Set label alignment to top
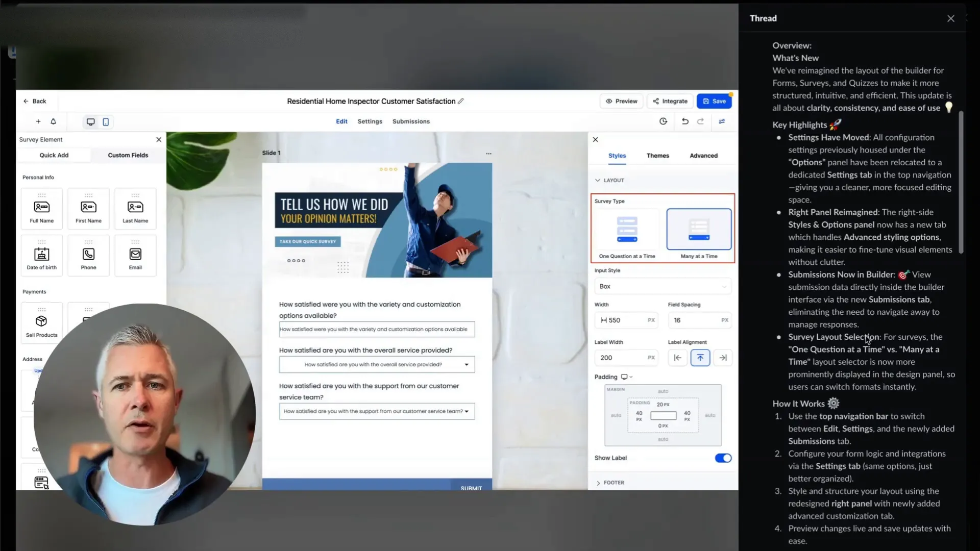Viewport: 980px width, 551px height. click(x=700, y=358)
